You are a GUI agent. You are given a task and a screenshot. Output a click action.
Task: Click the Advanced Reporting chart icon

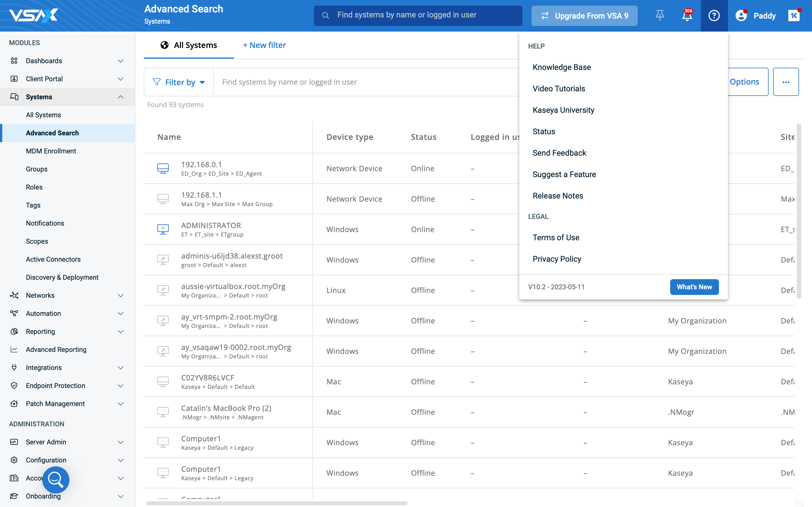coord(14,350)
